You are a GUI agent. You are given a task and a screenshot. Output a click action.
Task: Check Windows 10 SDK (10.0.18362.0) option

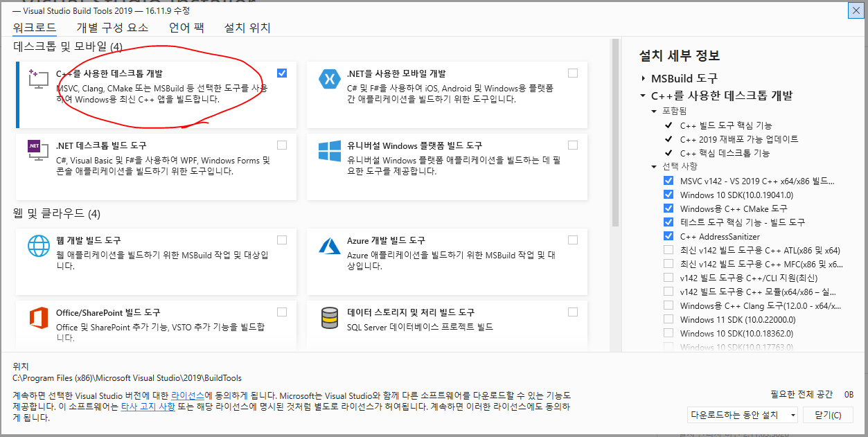pos(668,333)
